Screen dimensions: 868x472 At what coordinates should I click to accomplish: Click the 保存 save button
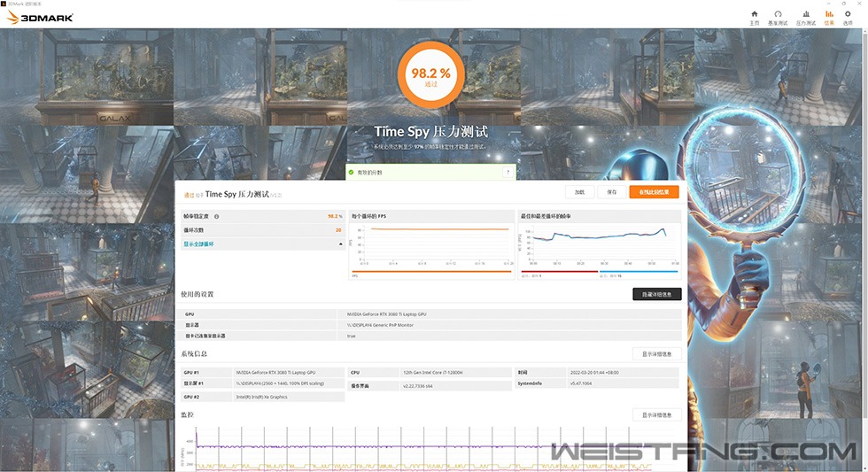click(612, 191)
